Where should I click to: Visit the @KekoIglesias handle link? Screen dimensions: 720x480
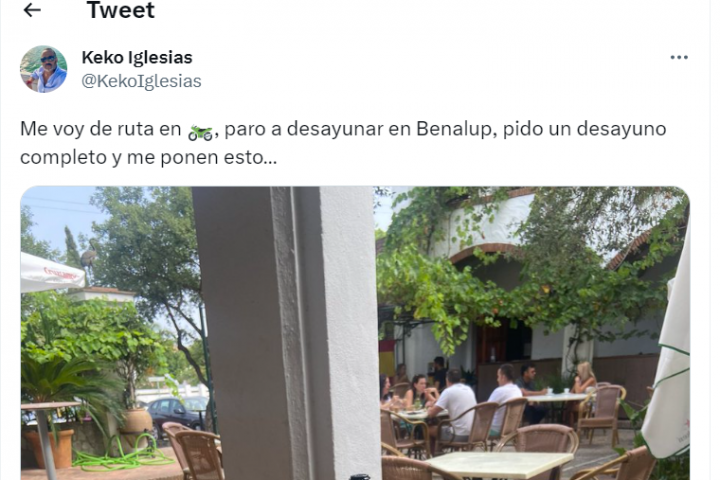click(x=141, y=81)
